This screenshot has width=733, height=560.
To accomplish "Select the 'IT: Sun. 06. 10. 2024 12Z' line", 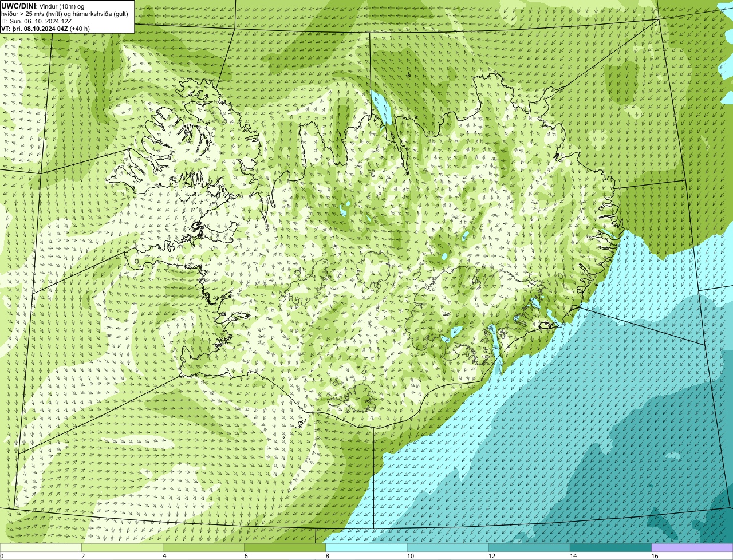I will (x=36, y=21).
